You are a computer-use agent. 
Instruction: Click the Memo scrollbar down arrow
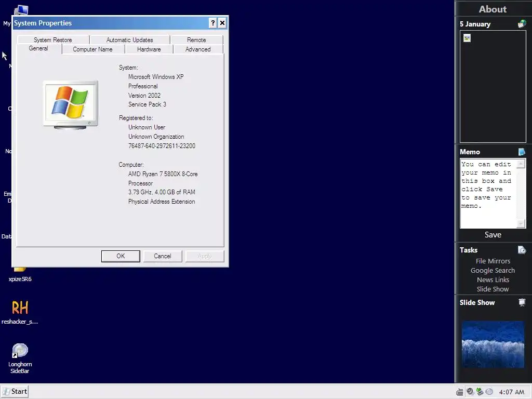521,223
